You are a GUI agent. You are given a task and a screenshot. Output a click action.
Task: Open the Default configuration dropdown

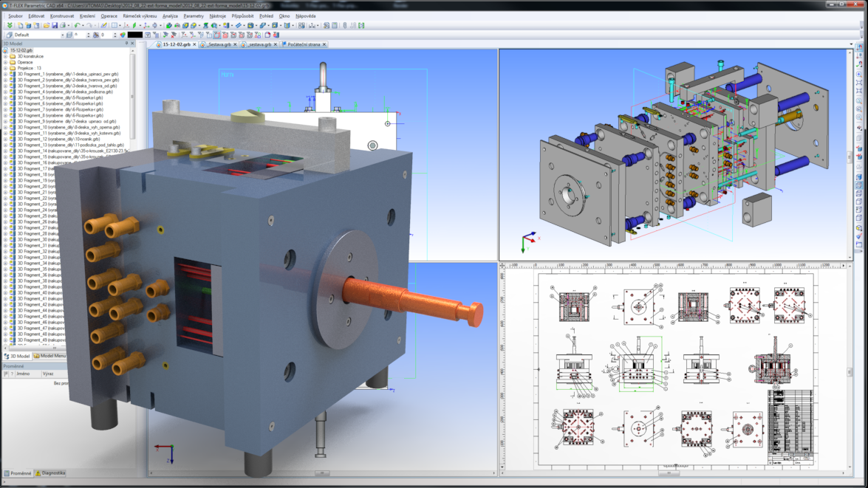(62, 32)
